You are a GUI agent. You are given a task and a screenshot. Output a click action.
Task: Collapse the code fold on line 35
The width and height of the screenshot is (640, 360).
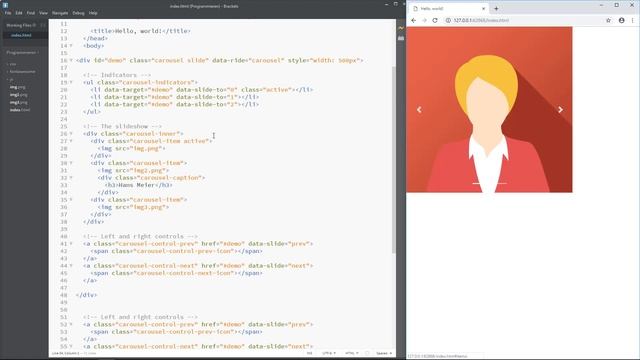click(71, 200)
